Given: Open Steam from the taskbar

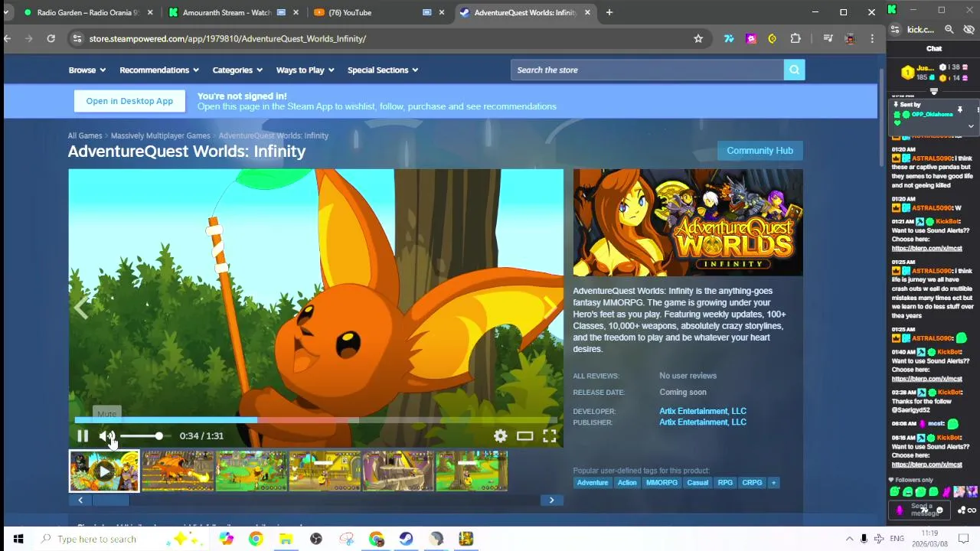Looking at the screenshot, I should pos(406,539).
